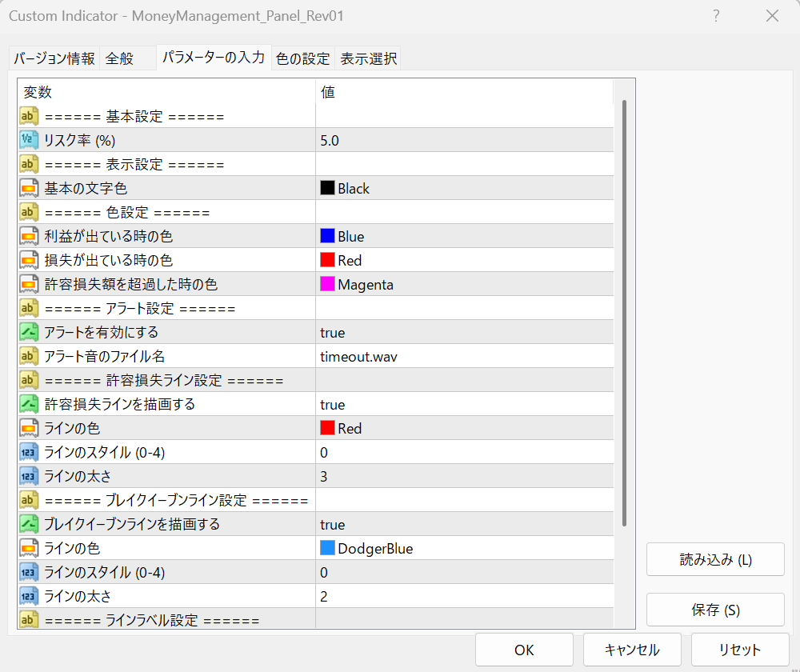The height and width of the screenshot is (672, 800).
Task: Click the color icon next to 基本の文字色
Action: (x=29, y=188)
